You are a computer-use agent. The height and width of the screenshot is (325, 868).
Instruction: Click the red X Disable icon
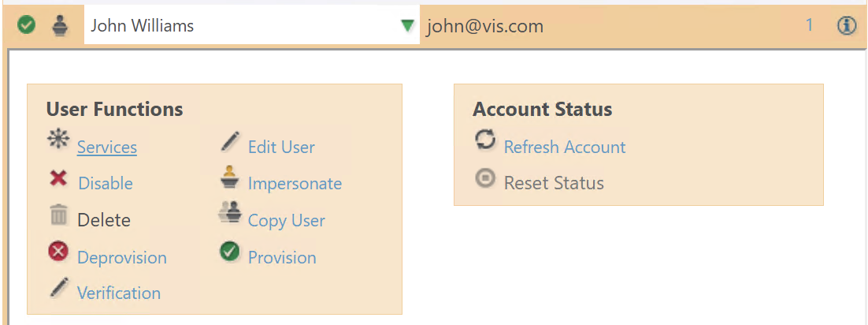[x=58, y=178]
